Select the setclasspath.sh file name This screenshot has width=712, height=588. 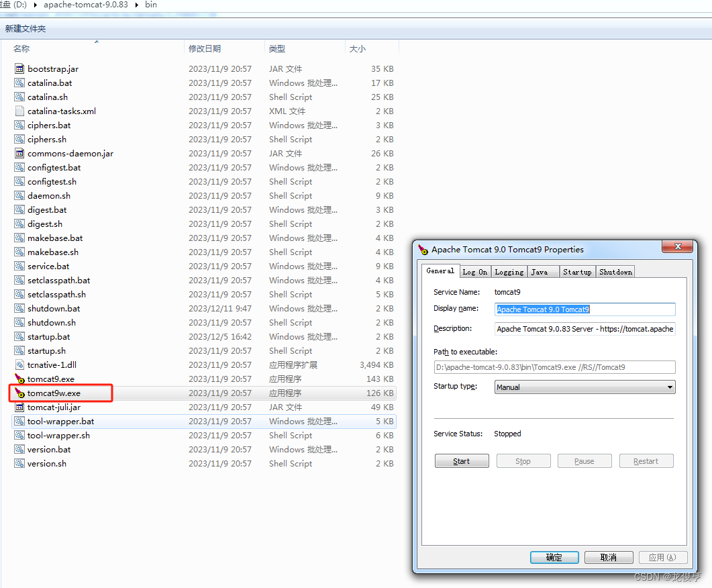pos(56,294)
